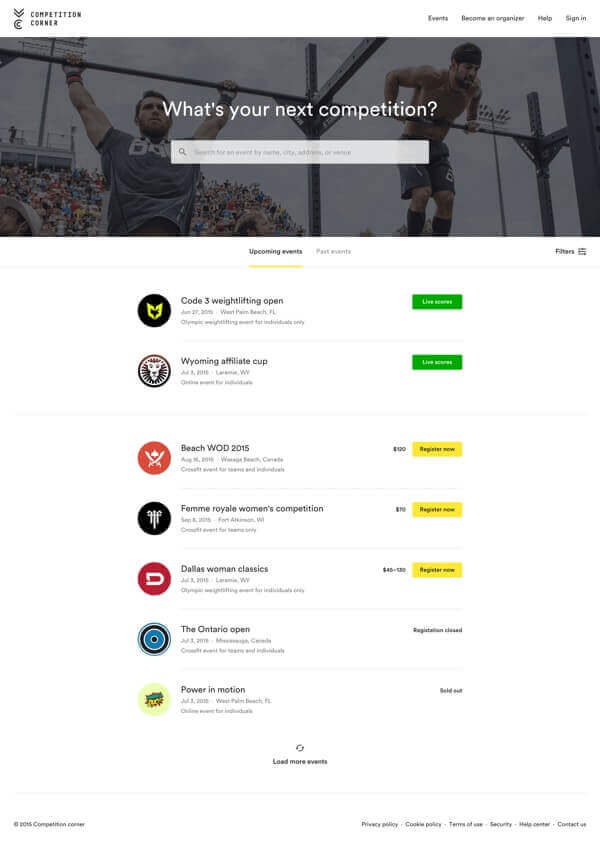Open the Filters icon
Image resolution: width=600 pixels, height=857 pixels.
pyautogui.click(x=582, y=251)
